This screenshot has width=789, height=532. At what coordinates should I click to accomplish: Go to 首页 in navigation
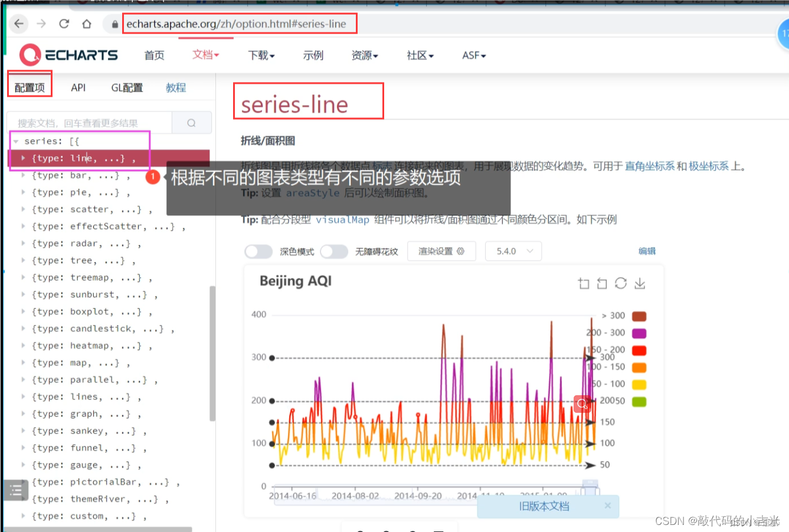point(154,55)
